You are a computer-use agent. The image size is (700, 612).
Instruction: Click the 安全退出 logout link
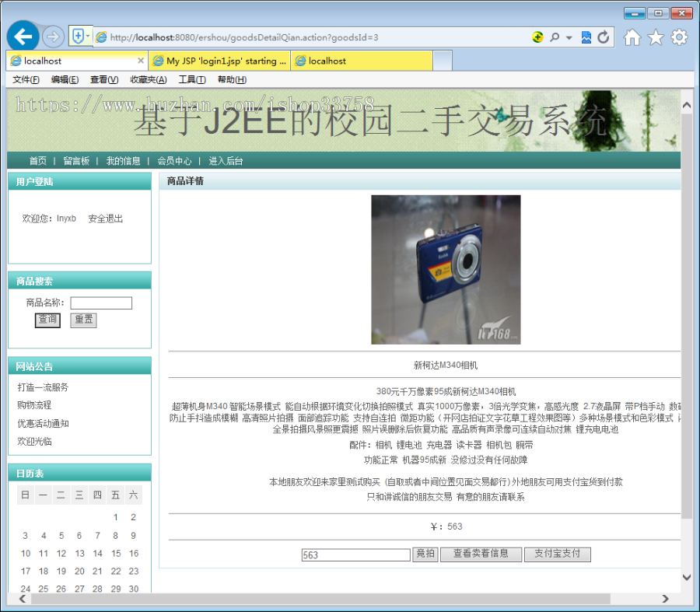click(104, 218)
